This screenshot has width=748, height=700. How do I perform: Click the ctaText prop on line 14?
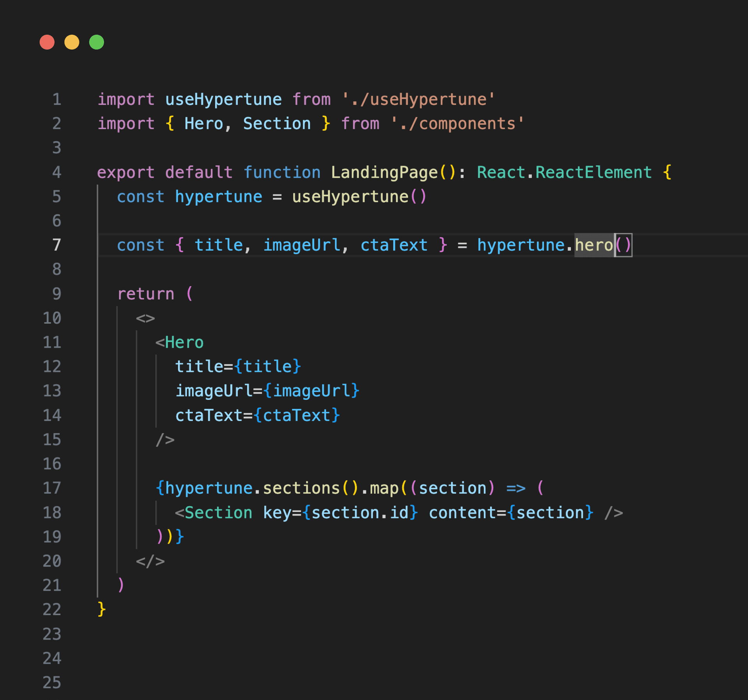[209, 415]
